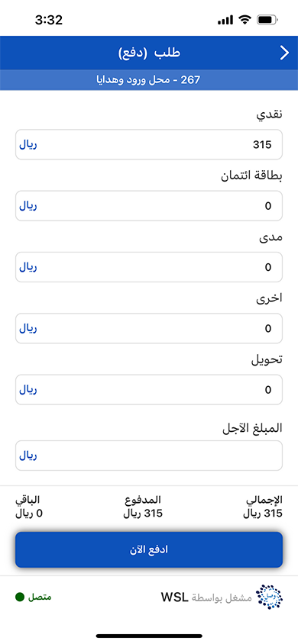The height and width of the screenshot is (644, 298).
Task: Tap the المدفوع paid 315 ريال summary
Action: 143,507
